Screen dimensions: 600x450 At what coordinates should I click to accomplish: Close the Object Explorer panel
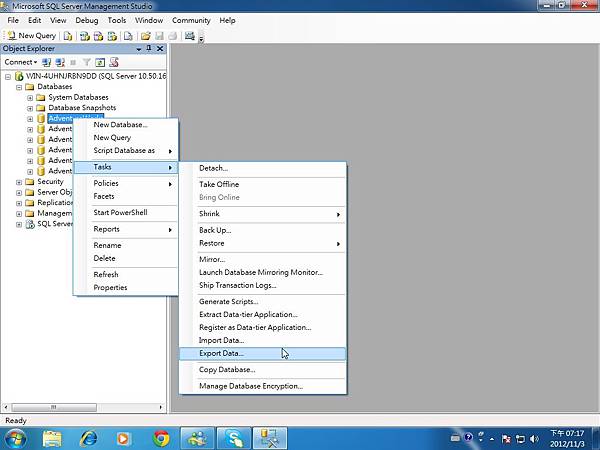pos(160,49)
